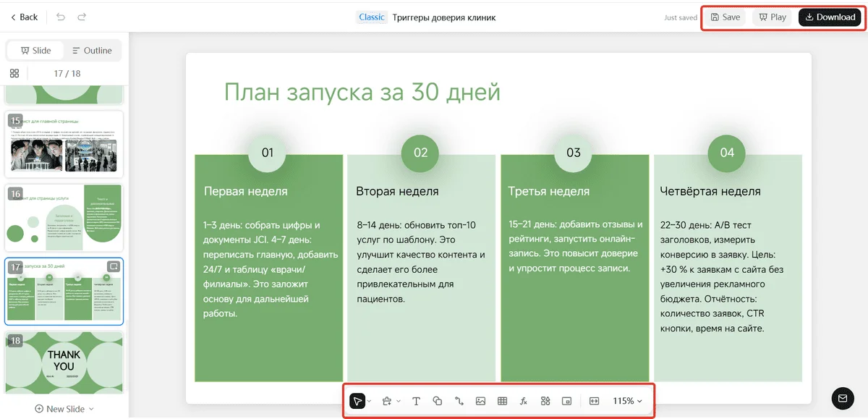868x419 pixels.
Task: Go back using the Back button
Action: 24,17
